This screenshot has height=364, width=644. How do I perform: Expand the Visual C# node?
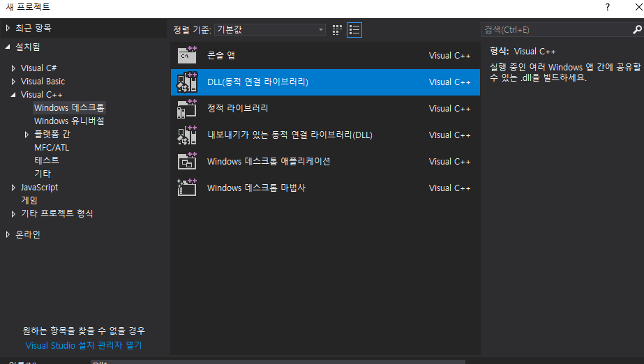tap(13, 68)
